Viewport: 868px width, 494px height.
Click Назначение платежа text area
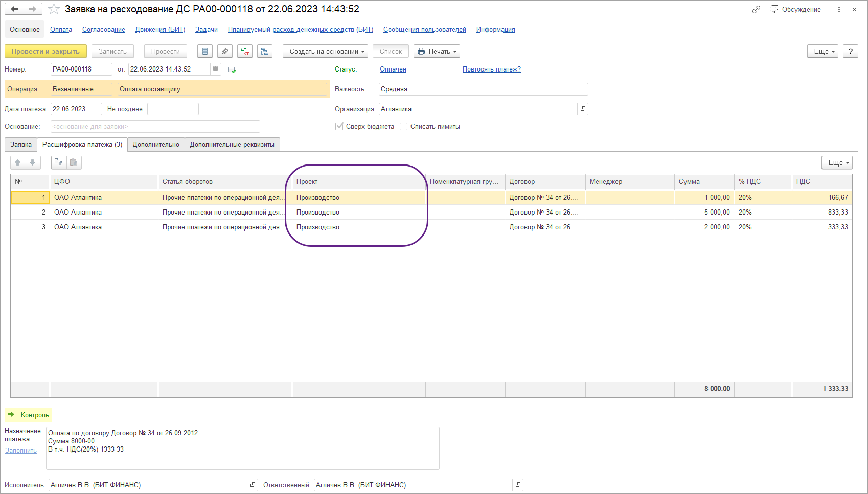(x=243, y=448)
